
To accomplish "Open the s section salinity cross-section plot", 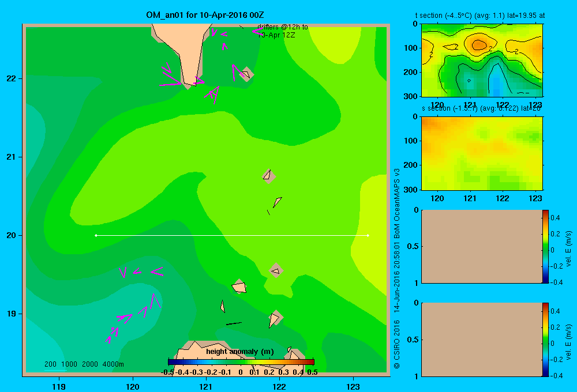I will pyautogui.click(x=482, y=153).
